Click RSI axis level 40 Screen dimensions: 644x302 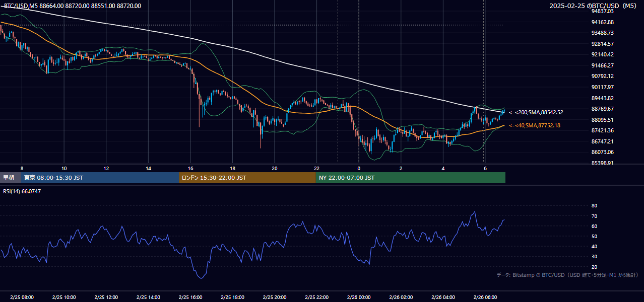click(x=594, y=247)
